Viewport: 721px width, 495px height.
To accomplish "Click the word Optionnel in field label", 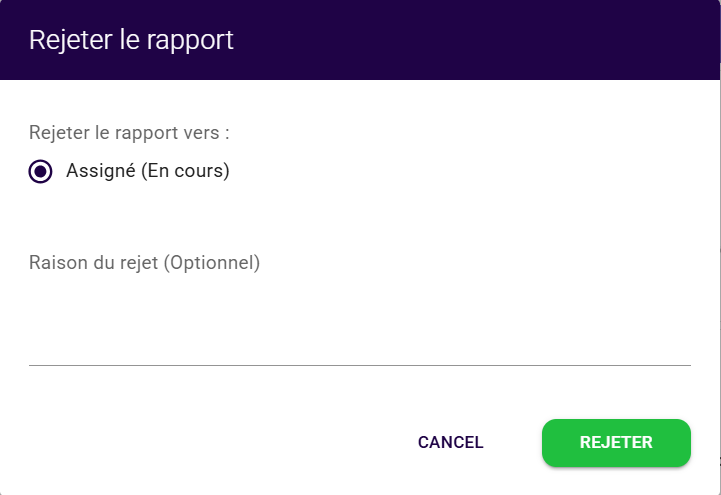I will (210, 263).
